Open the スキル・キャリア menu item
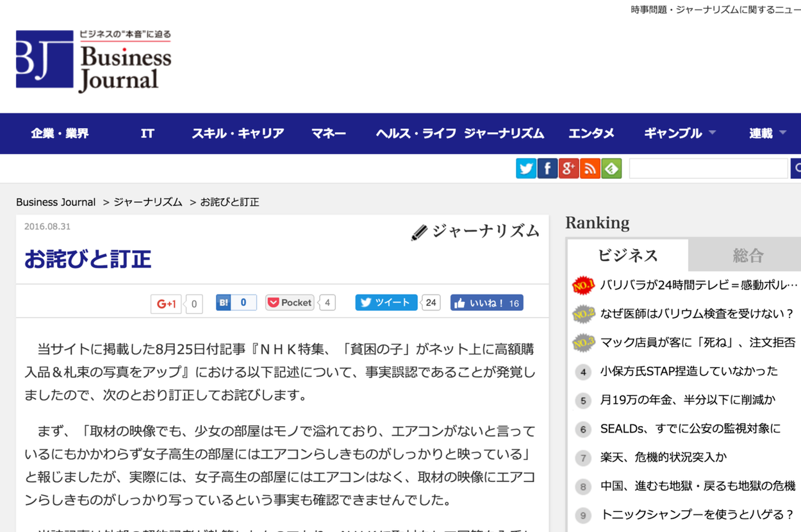 [238, 133]
